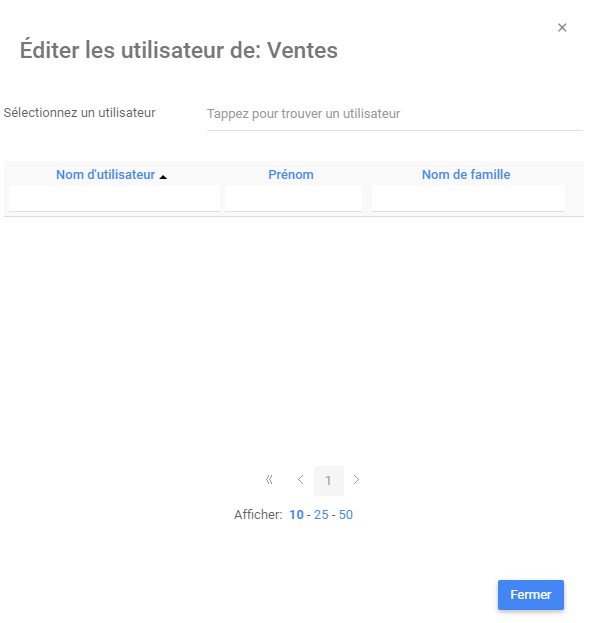Select page number 1 in pagination

[x=328, y=481]
